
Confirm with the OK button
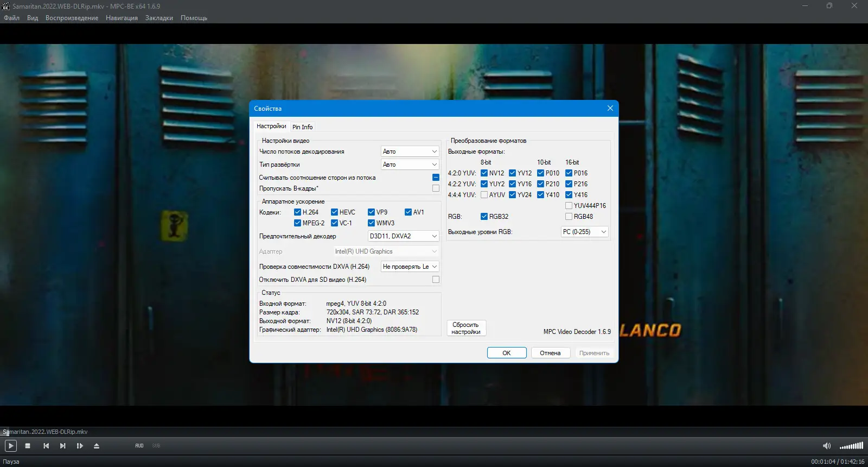coord(507,353)
